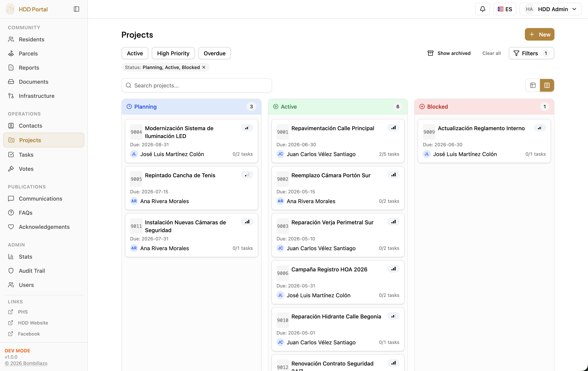Open priority indicator on project 9004
Image resolution: width=588 pixels, height=371 pixels.
(x=247, y=128)
